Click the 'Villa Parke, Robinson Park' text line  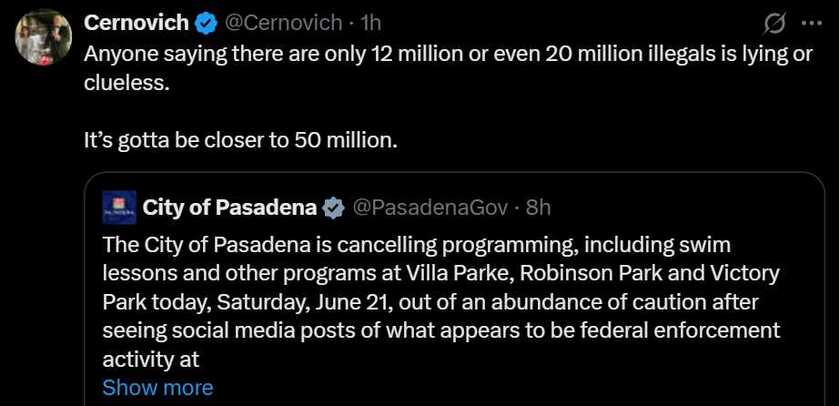coord(440,274)
